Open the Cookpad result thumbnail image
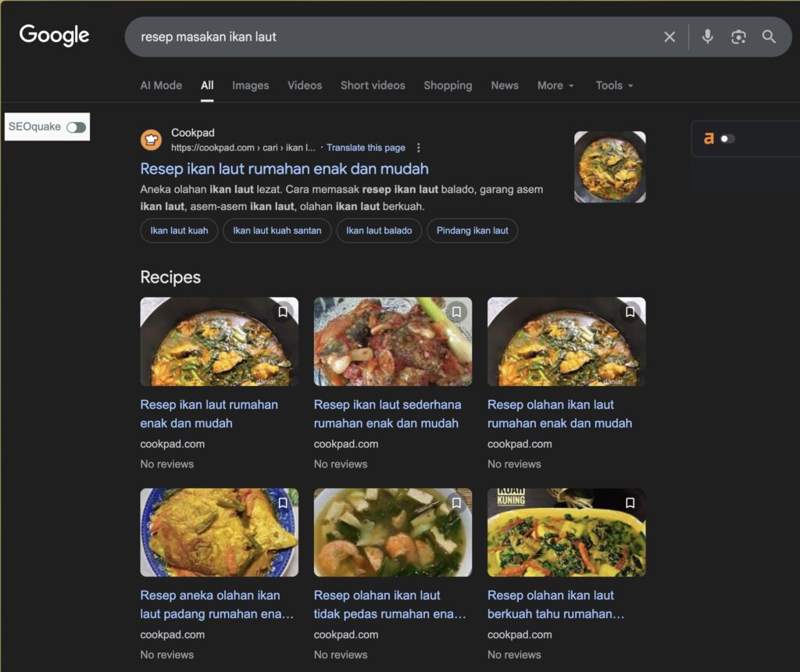 point(609,167)
